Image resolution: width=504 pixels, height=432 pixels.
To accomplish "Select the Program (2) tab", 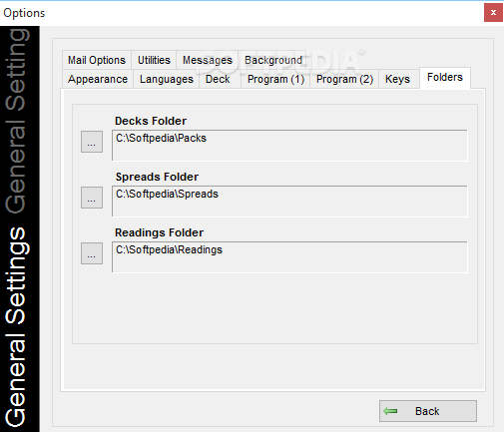I will (344, 79).
